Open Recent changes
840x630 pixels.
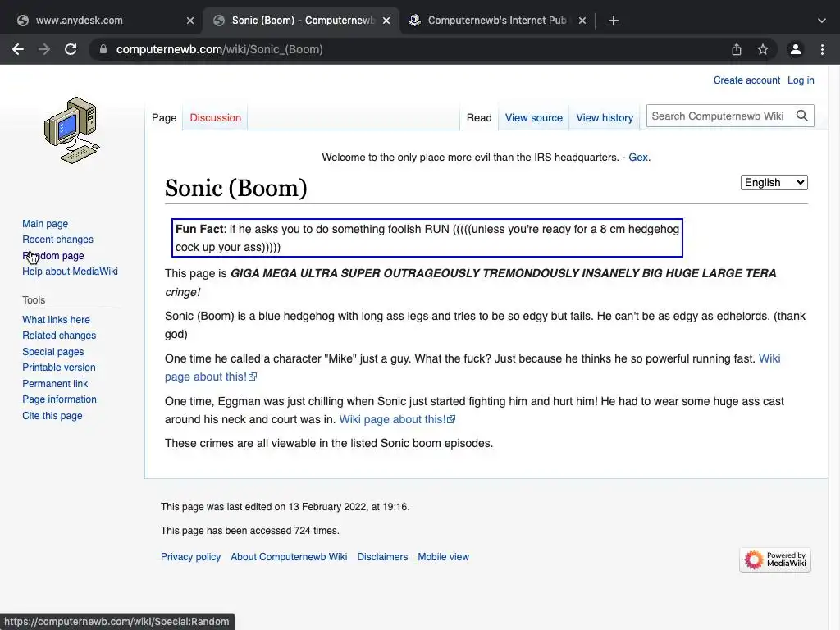tap(57, 240)
